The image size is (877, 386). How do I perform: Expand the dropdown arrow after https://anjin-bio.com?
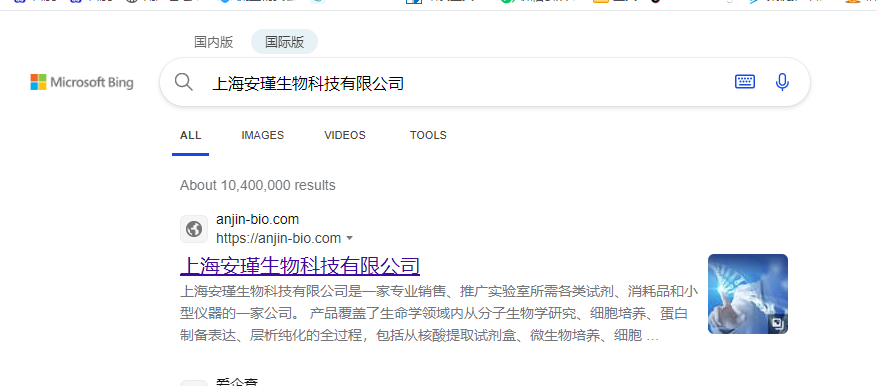350,238
